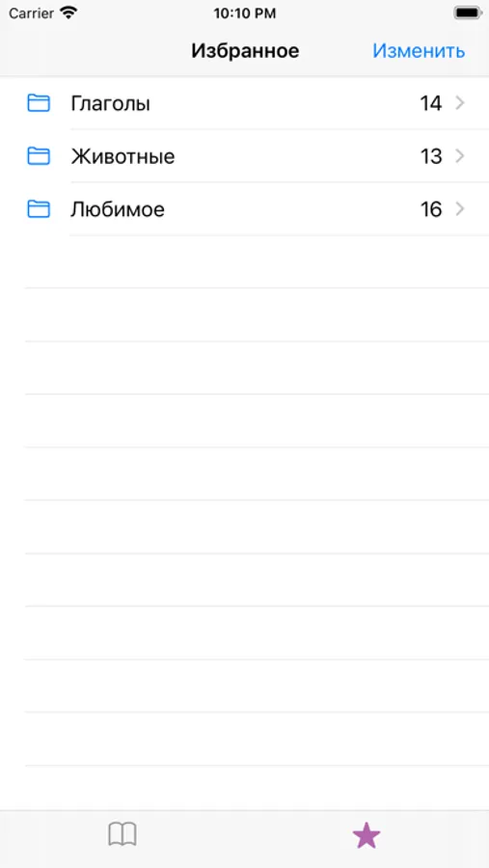
Task: Tap the Животные folder icon
Action: [39, 156]
